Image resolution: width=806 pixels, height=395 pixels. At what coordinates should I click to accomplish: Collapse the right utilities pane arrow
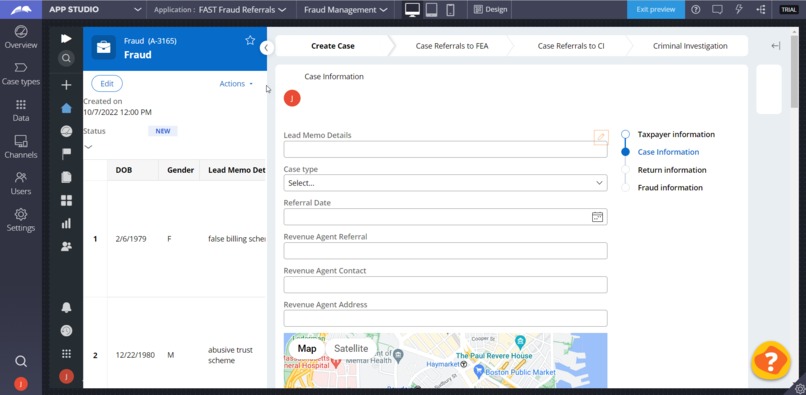pyautogui.click(x=776, y=46)
